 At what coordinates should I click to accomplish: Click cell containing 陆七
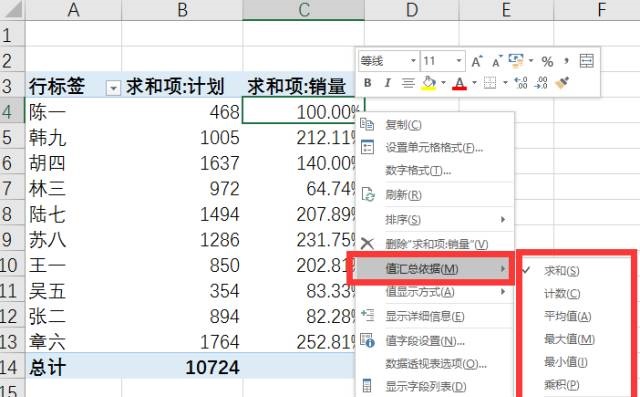(73, 214)
